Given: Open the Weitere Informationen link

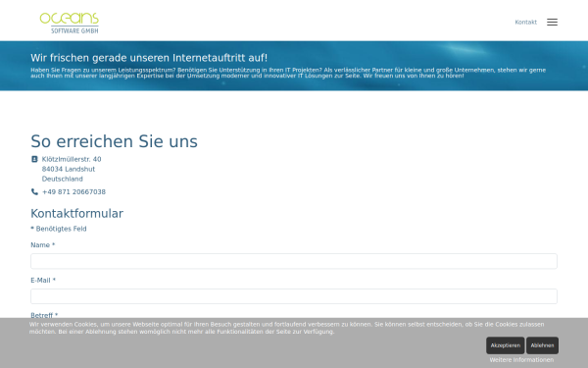Looking at the screenshot, I should (521, 360).
